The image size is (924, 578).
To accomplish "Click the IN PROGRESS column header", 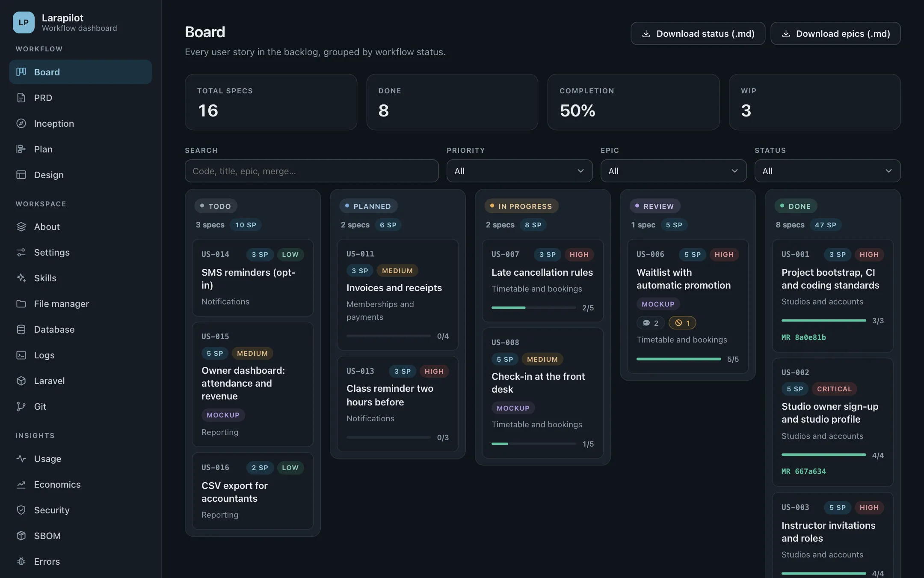I will (521, 206).
